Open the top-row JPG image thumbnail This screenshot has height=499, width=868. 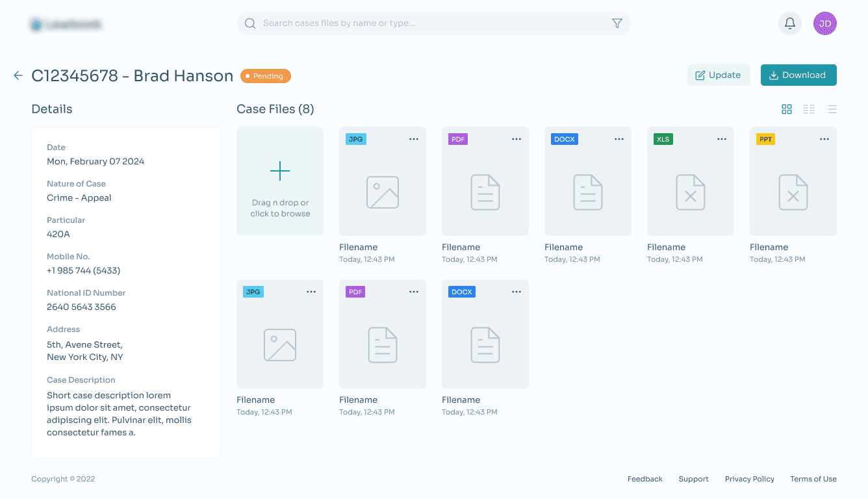383,181
